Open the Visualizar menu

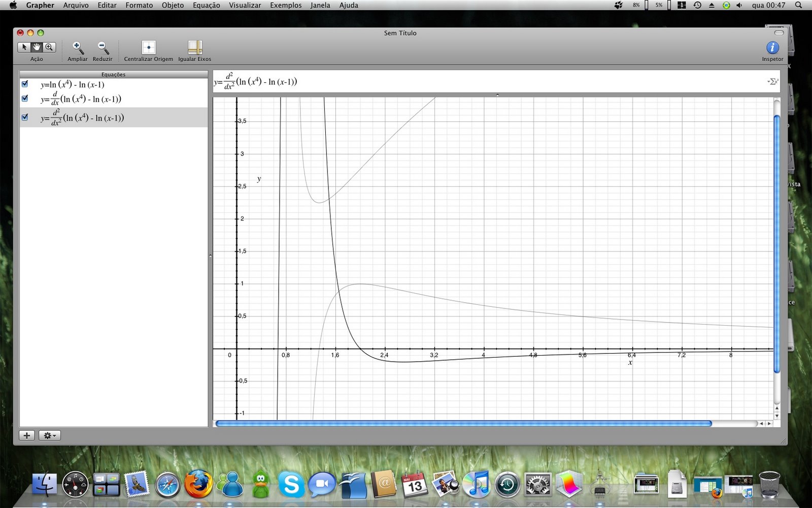tap(245, 5)
